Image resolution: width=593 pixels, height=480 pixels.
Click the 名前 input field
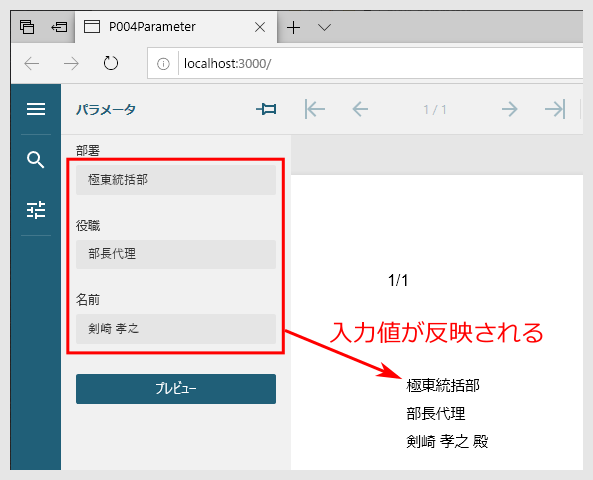(x=176, y=328)
